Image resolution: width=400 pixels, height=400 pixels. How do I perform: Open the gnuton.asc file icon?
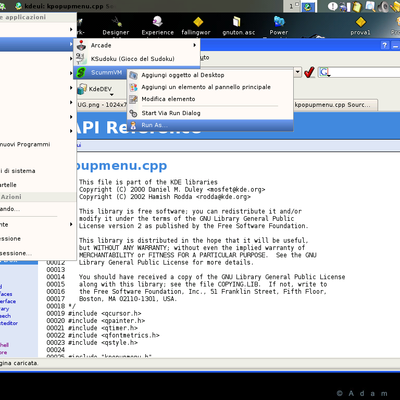[x=238, y=26]
